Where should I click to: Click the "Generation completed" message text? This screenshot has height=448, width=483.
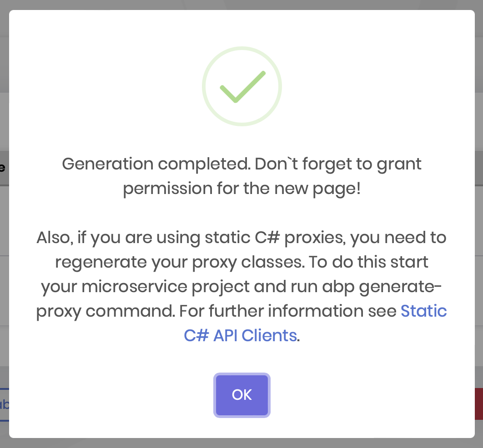click(155, 164)
